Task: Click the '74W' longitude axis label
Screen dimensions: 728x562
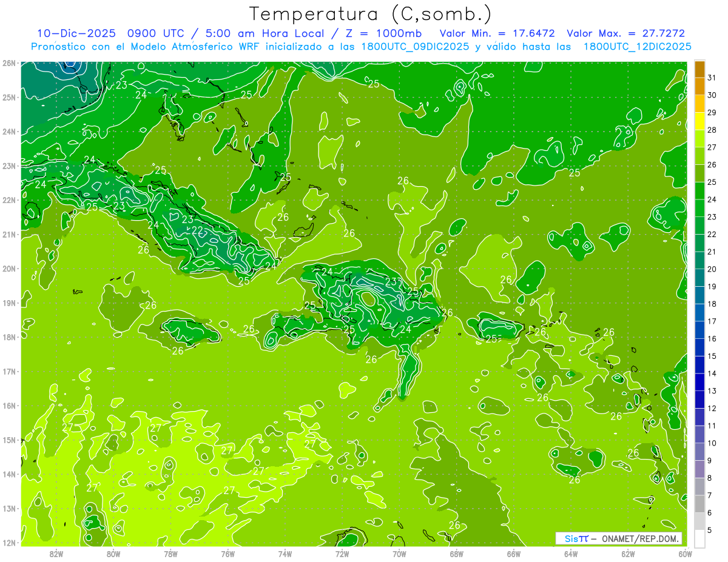Action: (285, 554)
